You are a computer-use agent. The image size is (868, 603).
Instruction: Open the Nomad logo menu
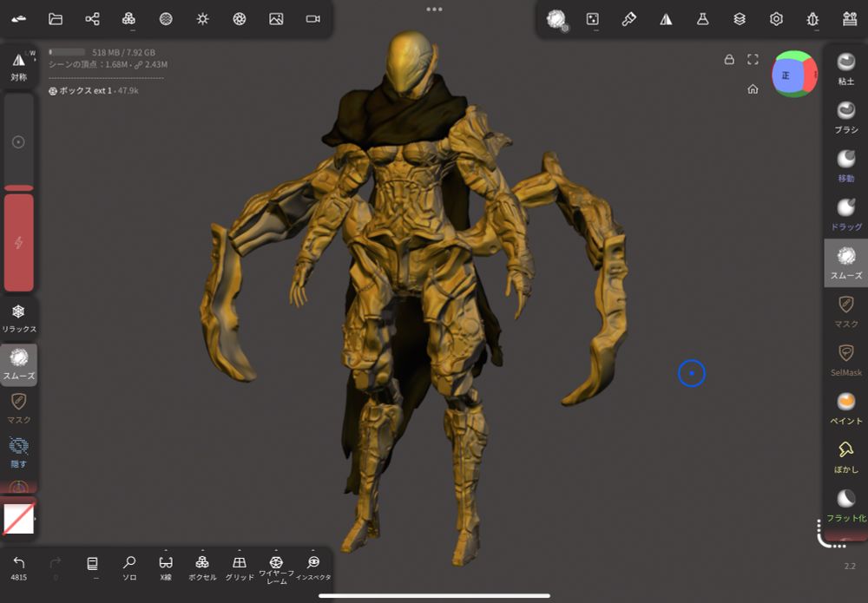click(x=19, y=19)
